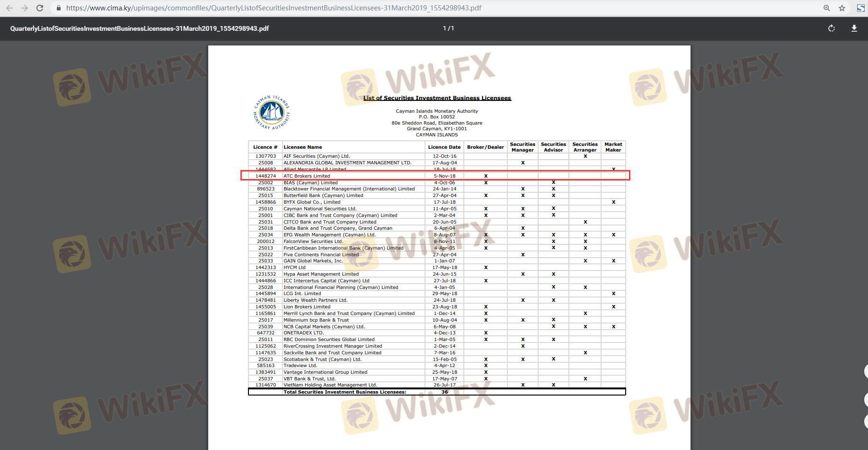Click the underlined List of Securities heading
The image size is (868, 450).
point(437,98)
